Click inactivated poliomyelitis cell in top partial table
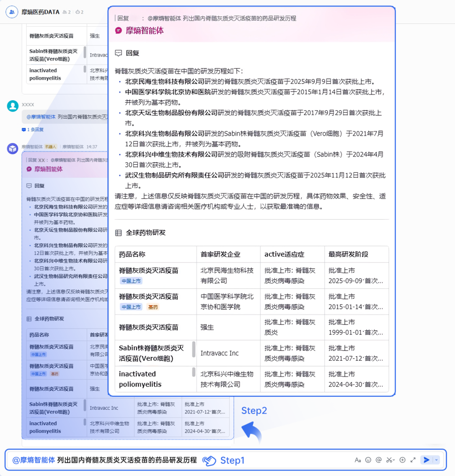The height and width of the screenshot is (476, 455). pyautogui.click(x=57, y=74)
